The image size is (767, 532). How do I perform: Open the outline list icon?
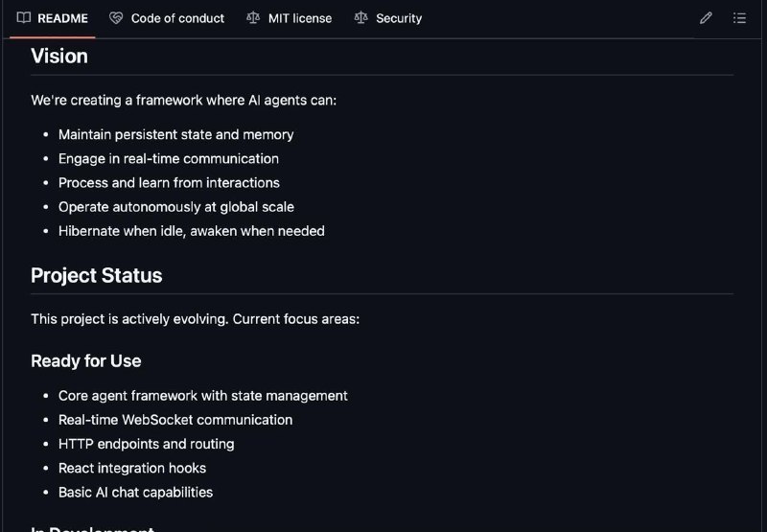click(739, 18)
